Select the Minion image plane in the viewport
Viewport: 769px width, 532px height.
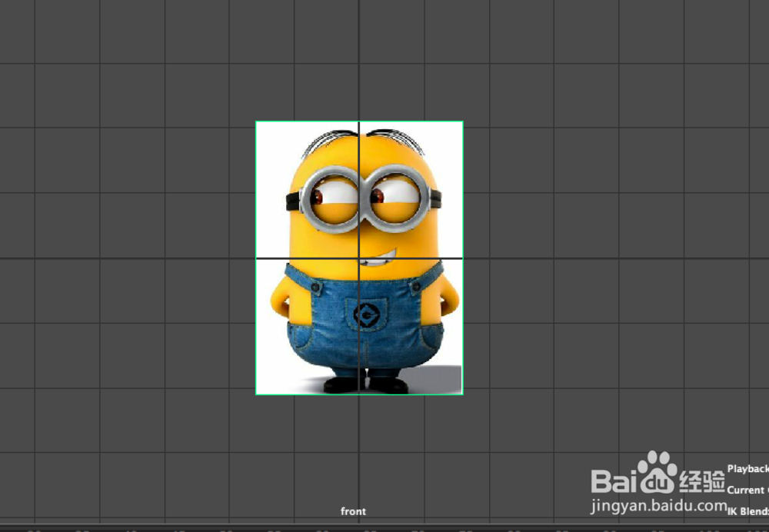pyautogui.click(x=359, y=258)
